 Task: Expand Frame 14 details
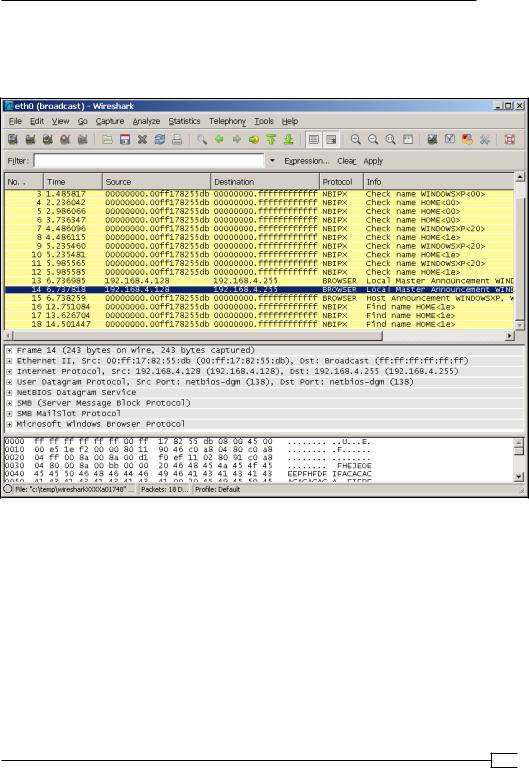pyautogui.click(x=9, y=350)
